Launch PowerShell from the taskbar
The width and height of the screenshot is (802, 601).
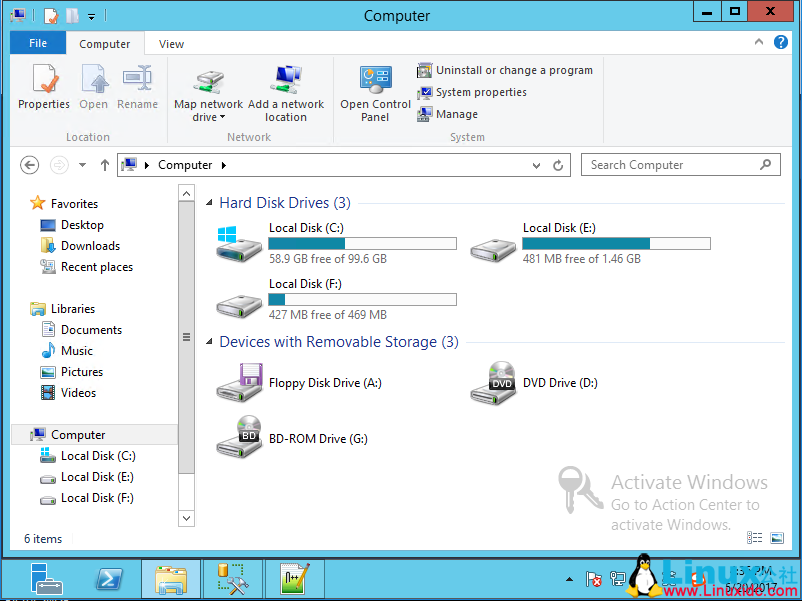[108, 580]
